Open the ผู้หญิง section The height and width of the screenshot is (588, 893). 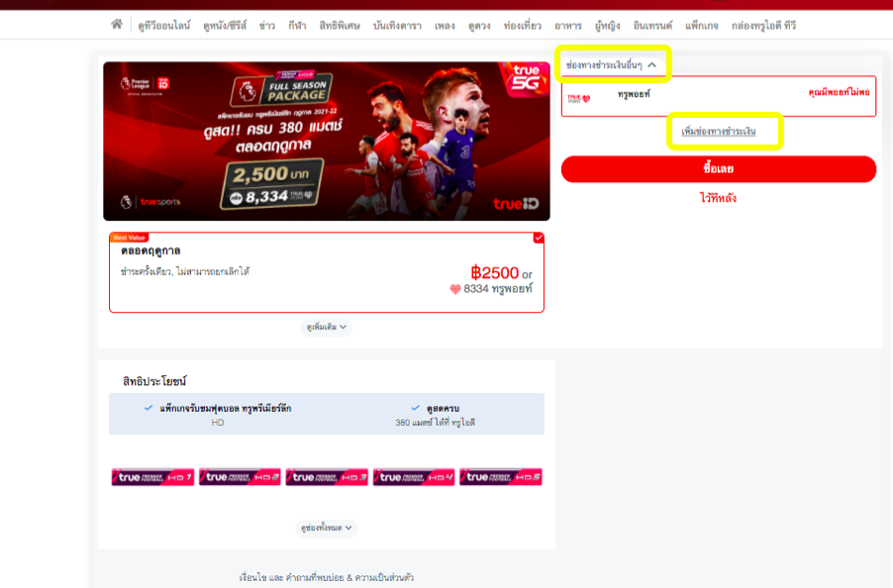607,26
